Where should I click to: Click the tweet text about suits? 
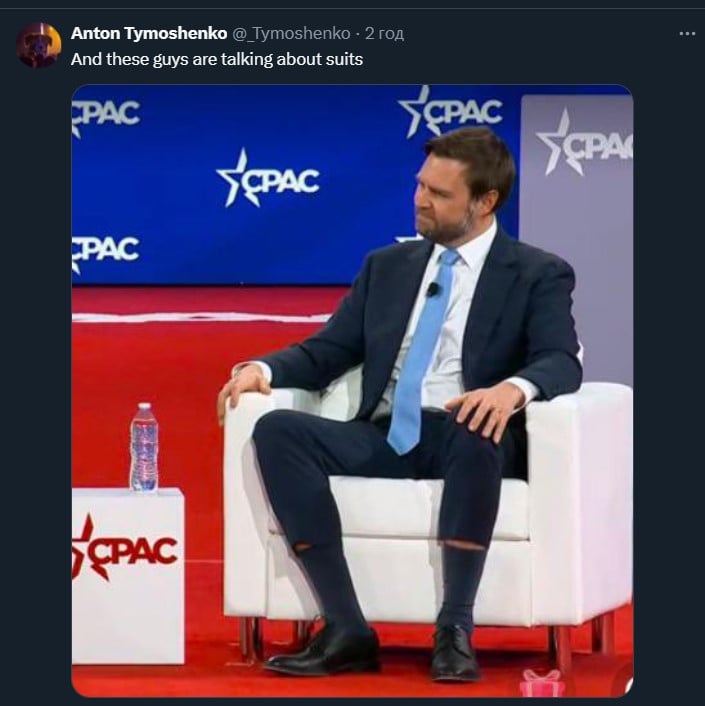click(x=217, y=59)
